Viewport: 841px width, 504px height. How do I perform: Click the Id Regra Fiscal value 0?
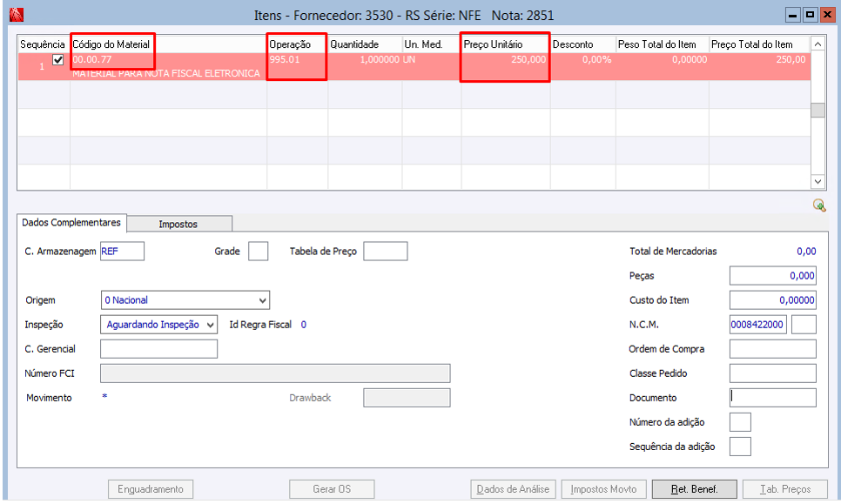click(304, 325)
